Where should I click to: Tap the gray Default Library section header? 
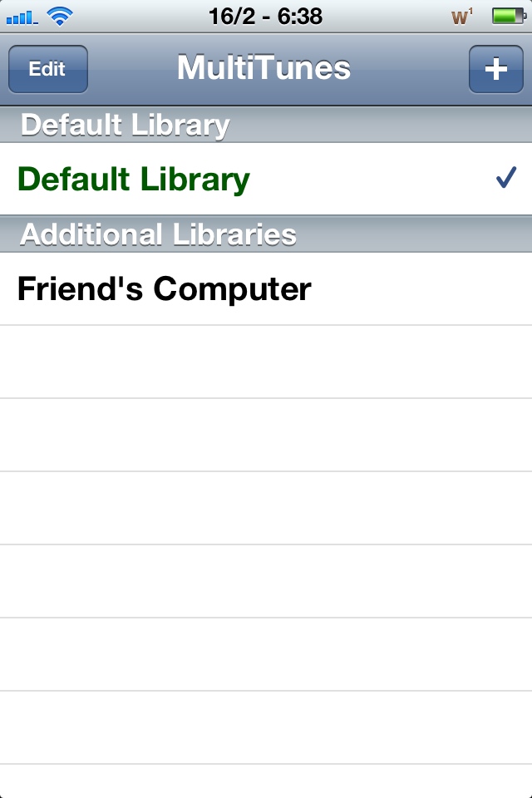pos(266,125)
